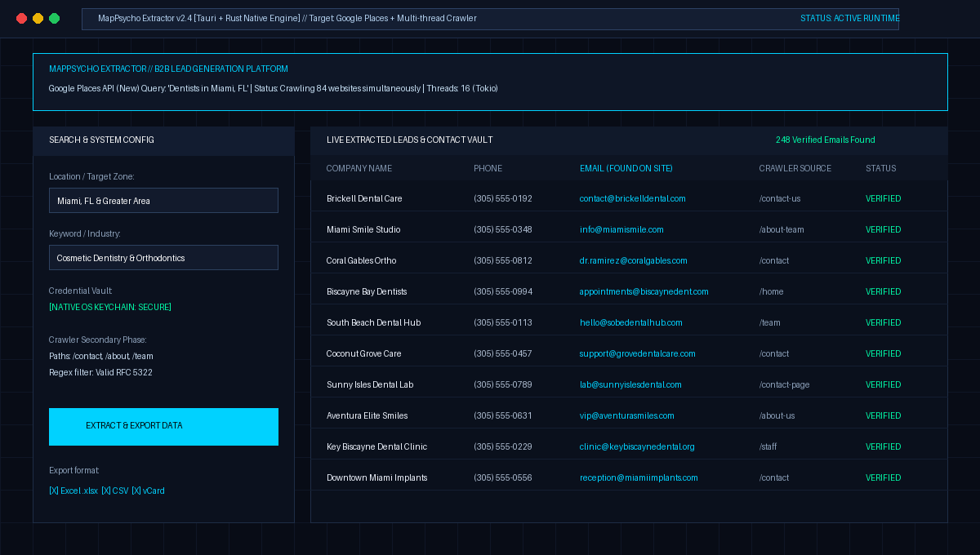Image resolution: width=980 pixels, height=555 pixels.
Task: Click the /about-team crawler source cell
Action: point(782,230)
